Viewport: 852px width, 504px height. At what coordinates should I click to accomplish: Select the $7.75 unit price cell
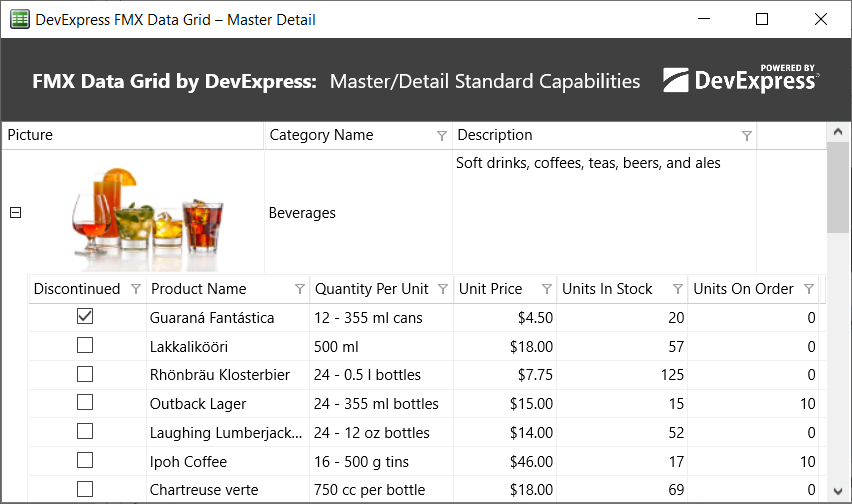[x=505, y=375]
